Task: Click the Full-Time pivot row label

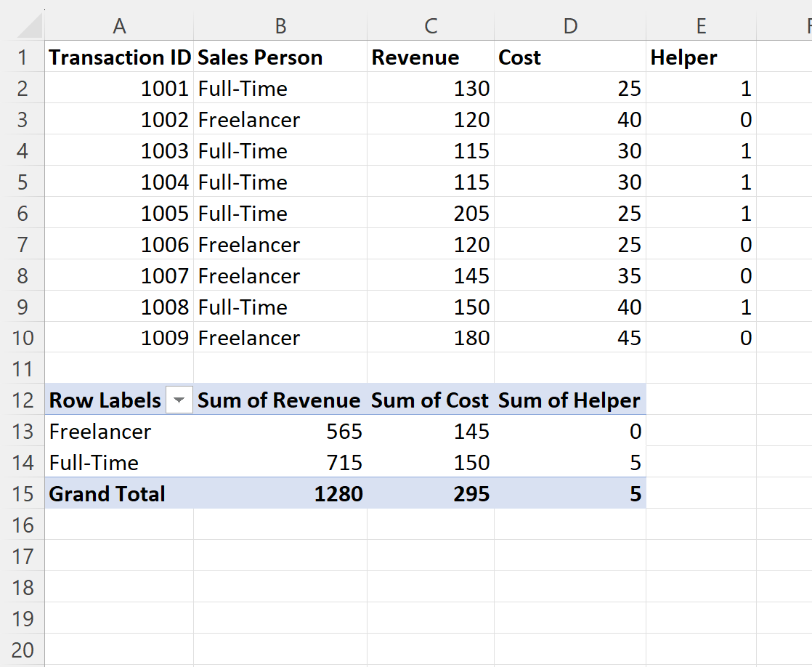Action: 96,463
